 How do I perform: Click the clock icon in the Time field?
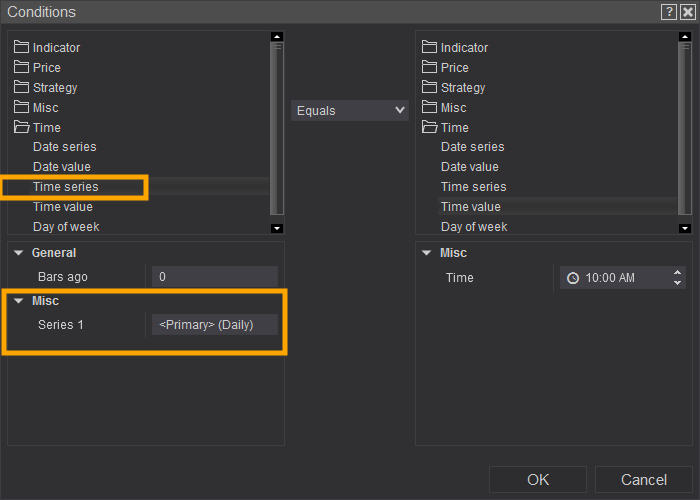click(572, 278)
